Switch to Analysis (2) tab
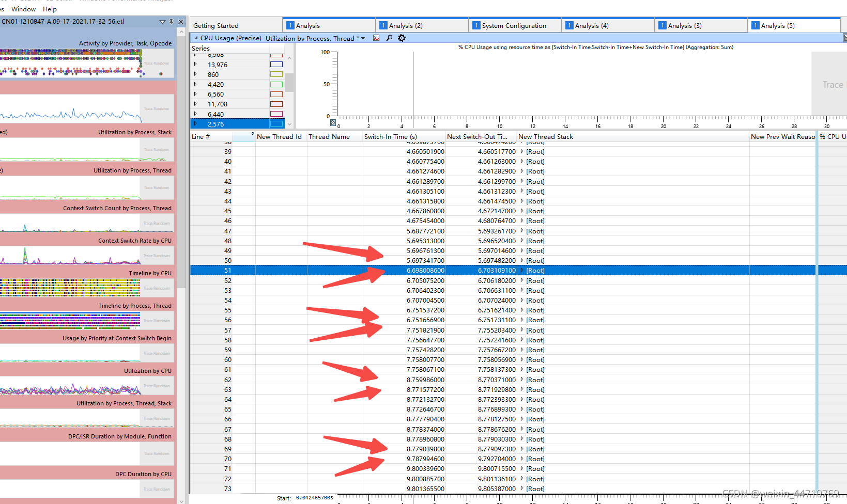Image resolution: width=847 pixels, height=504 pixels. [422, 25]
